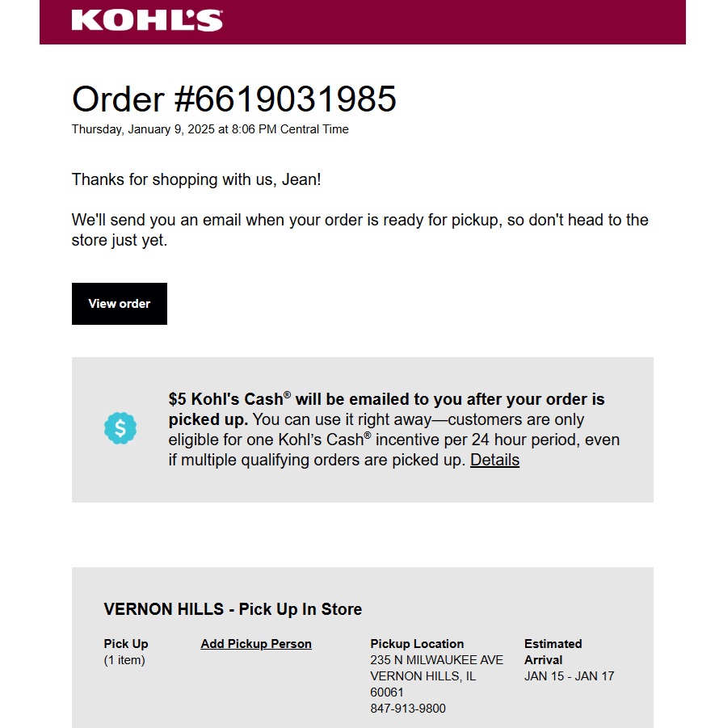Screen dimensions: 719x728
Task: Click the ready for pickup email notice
Action: point(359,229)
